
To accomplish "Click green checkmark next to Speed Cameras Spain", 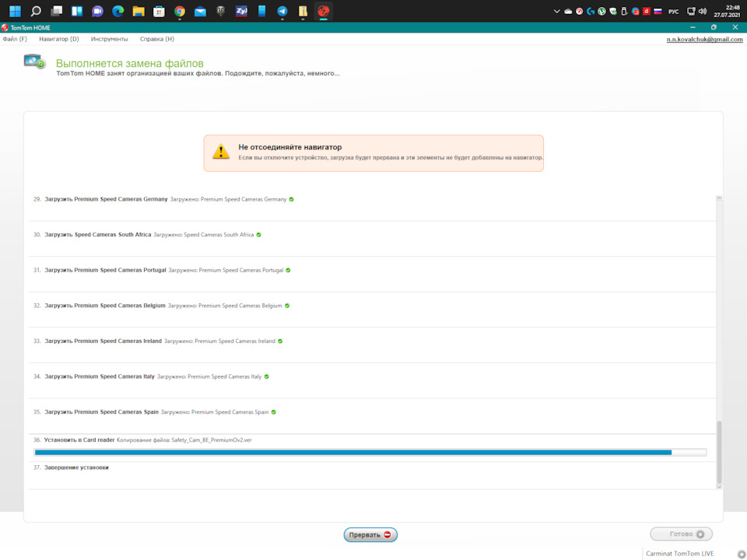I will pos(273,412).
